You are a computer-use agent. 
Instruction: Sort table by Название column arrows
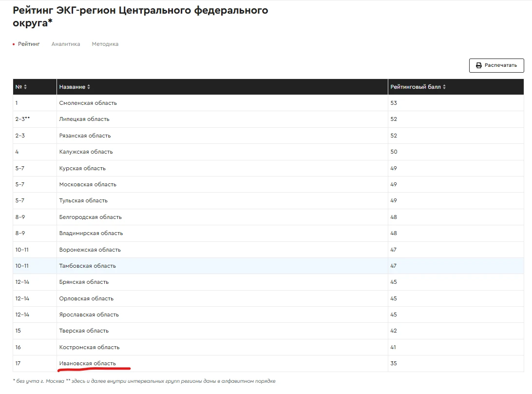89,87
